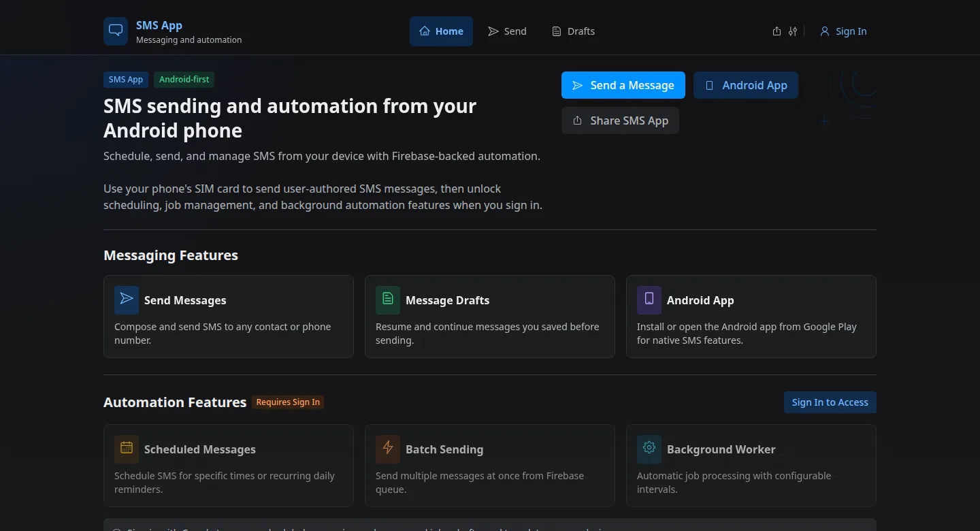
Task: Select the Android App feature card title
Action: coord(700,300)
